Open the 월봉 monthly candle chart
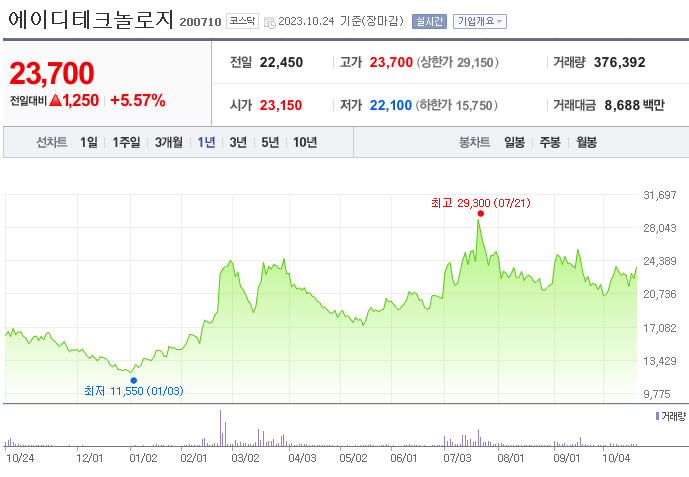The image size is (689, 477). tap(587, 142)
